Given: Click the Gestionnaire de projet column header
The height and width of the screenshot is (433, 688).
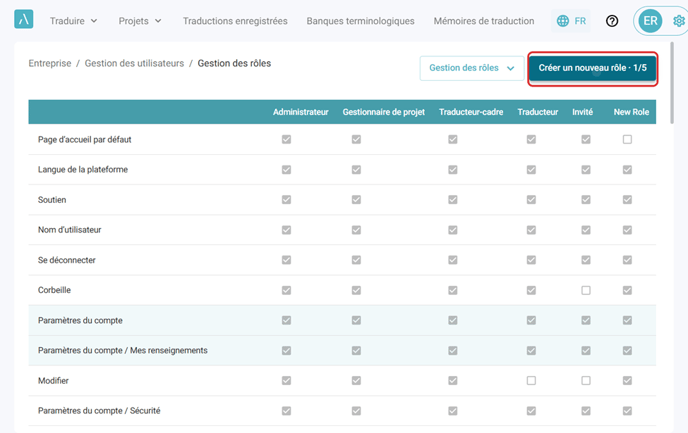Looking at the screenshot, I should (x=383, y=112).
